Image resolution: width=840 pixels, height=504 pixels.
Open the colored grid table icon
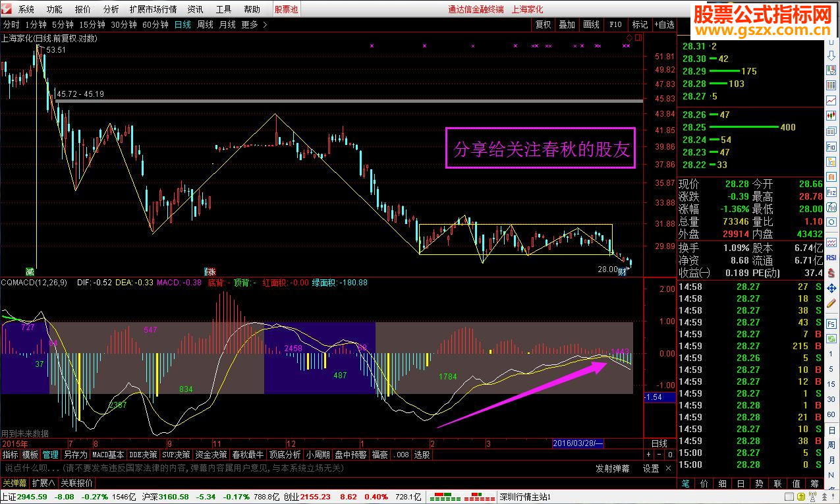point(831,84)
